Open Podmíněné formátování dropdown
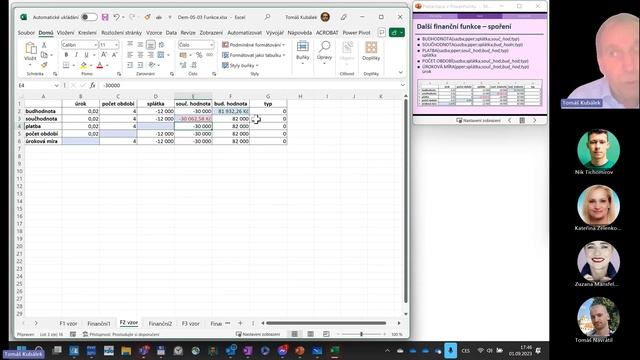Viewport: 640px width, 360px height. pos(253,44)
